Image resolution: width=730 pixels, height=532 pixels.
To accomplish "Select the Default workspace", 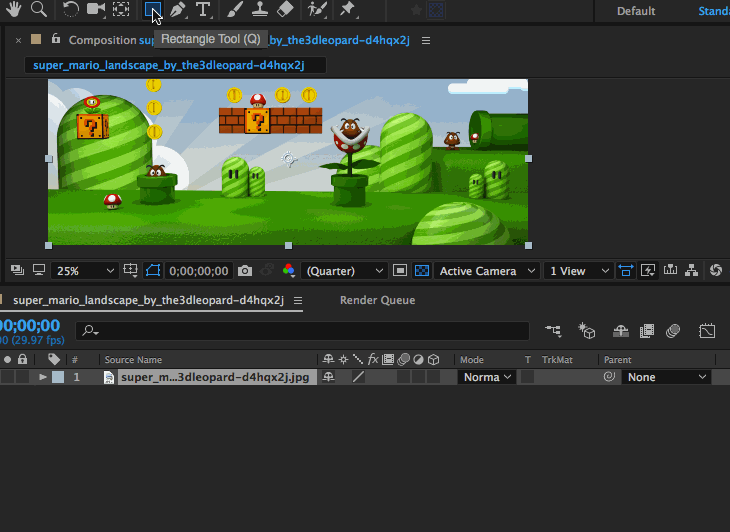I will coord(636,11).
